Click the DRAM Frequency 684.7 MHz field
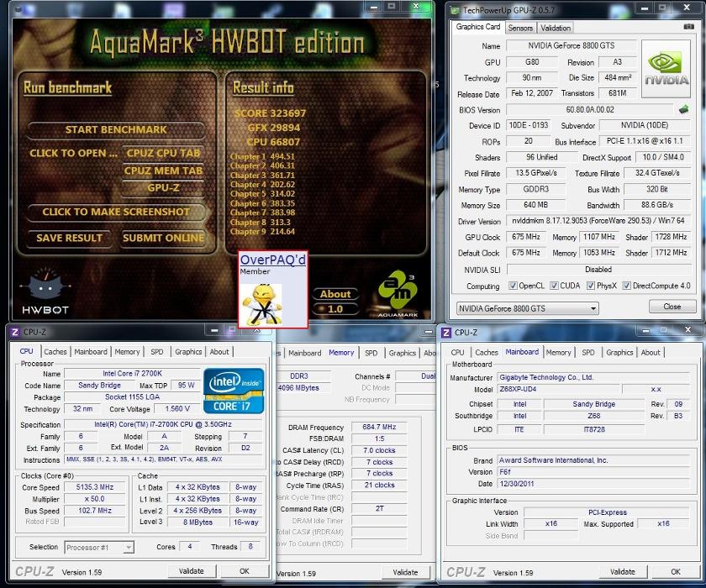The width and height of the screenshot is (706, 588). pyautogui.click(x=379, y=427)
